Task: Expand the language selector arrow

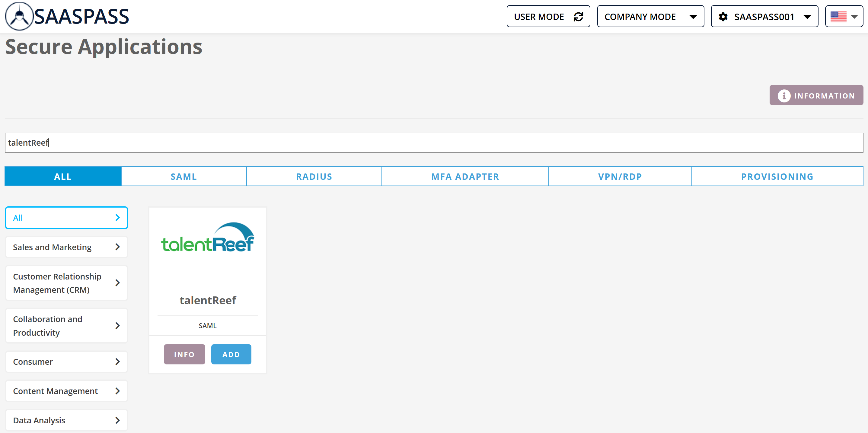Action: point(854,17)
